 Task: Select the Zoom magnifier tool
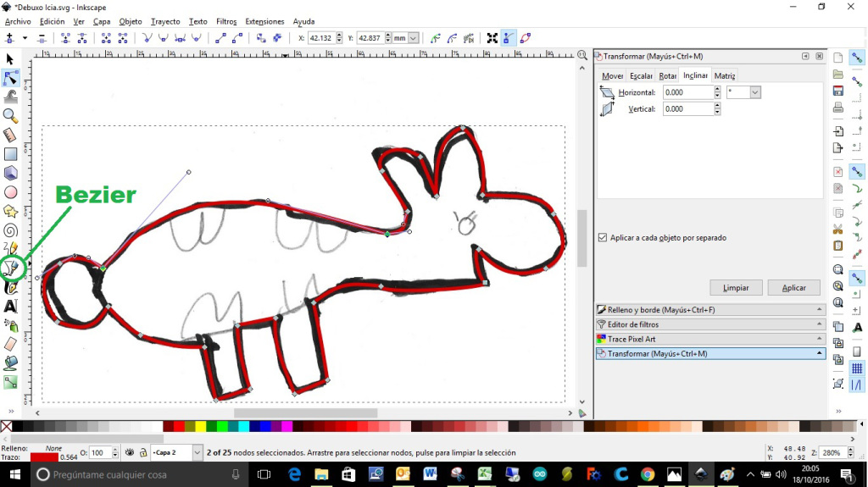10,115
